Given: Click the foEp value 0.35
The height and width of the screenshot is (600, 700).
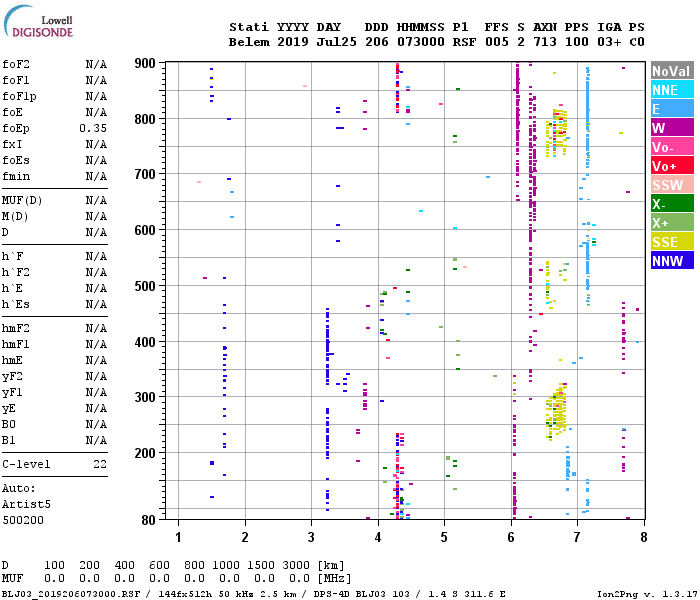Looking at the screenshot, I should coord(93,129).
